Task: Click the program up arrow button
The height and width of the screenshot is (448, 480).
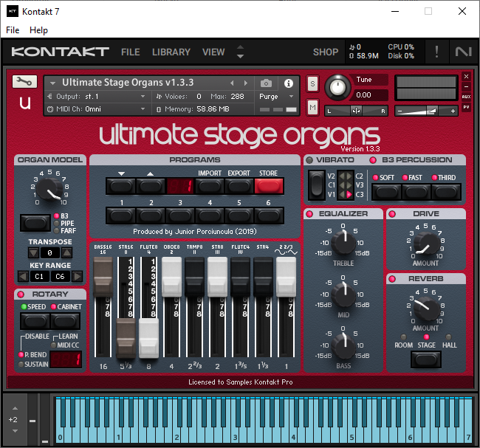Action: pos(151,187)
